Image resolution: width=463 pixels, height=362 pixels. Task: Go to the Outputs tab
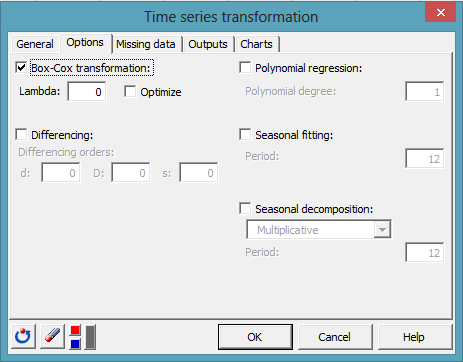pyautogui.click(x=208, y=44)
